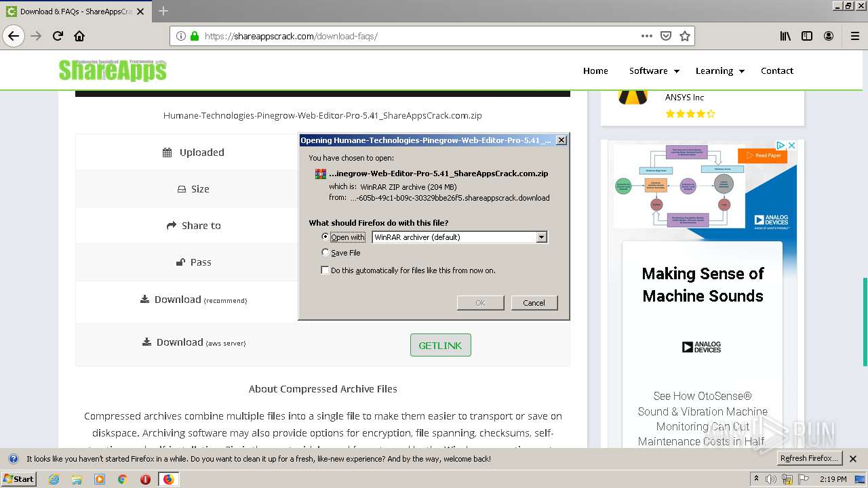Close the Opening file dialog
This screenshot has width=868, height=488.
pos(561,140)
